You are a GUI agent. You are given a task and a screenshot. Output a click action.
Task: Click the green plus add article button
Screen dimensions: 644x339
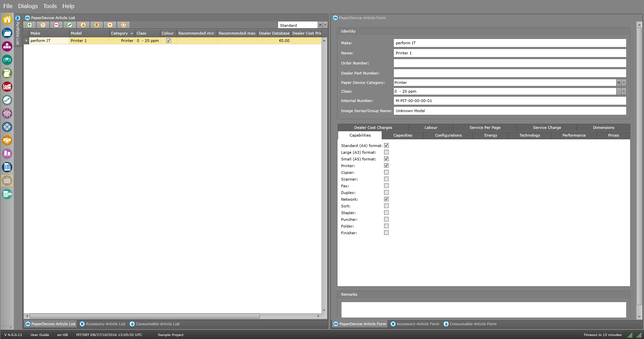coord(30,25)
